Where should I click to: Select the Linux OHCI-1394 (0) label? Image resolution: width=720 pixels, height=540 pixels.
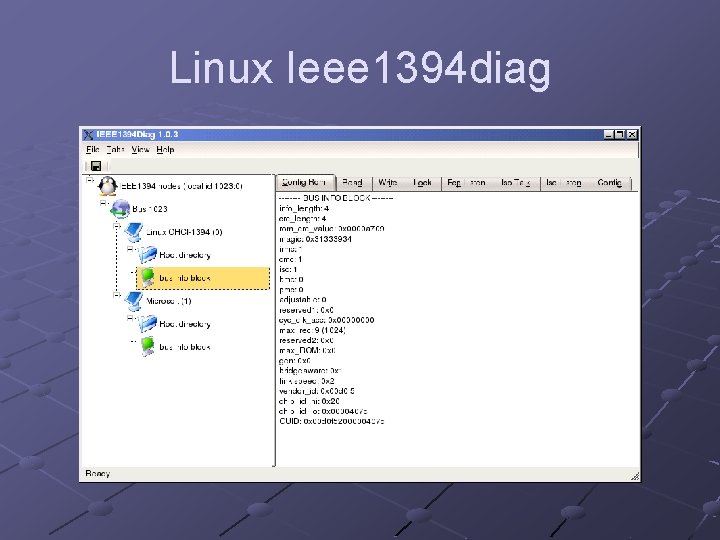coord(184,232)
